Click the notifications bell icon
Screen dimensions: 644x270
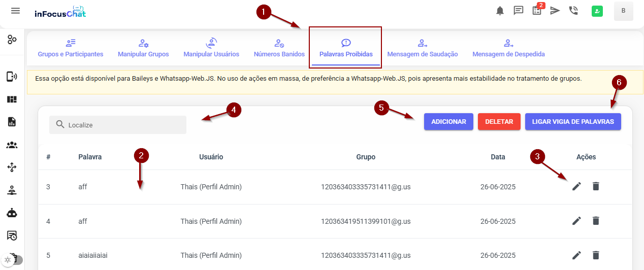(x=500, y=11)
